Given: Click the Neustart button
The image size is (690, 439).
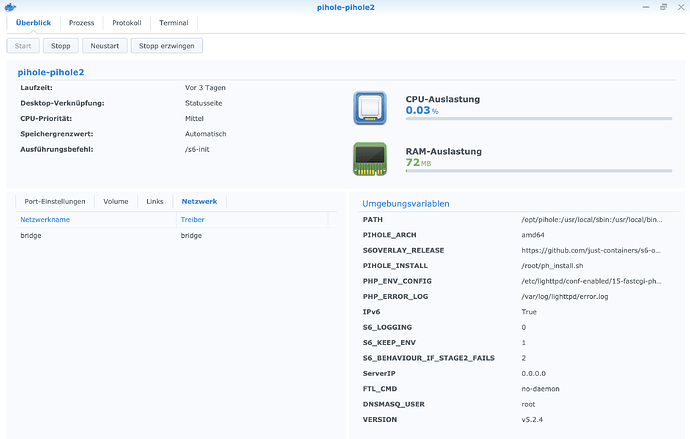Looking at the screenshot, I should tap(105, 46).
